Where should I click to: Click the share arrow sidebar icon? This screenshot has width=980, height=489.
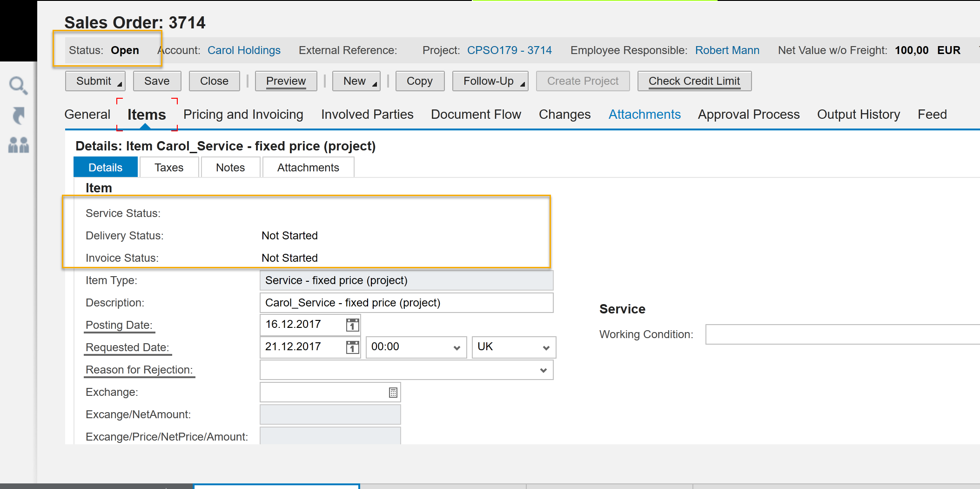point(19,115)
